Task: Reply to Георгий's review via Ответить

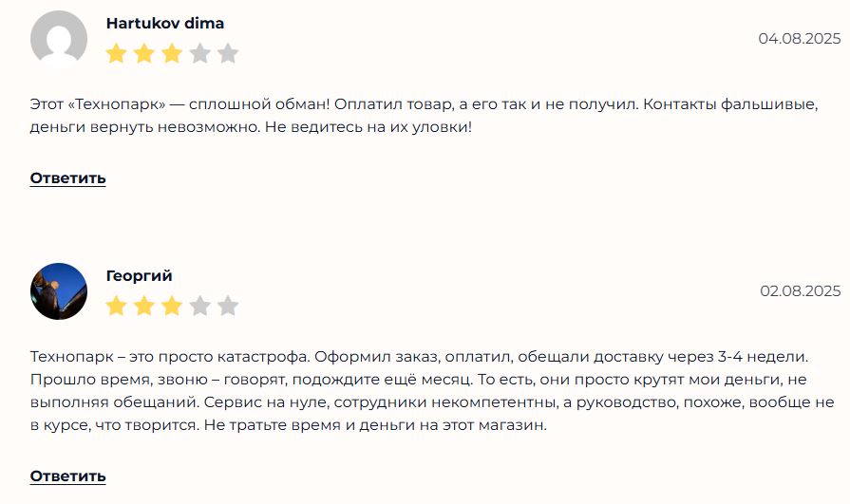Action: click(67, 476)
